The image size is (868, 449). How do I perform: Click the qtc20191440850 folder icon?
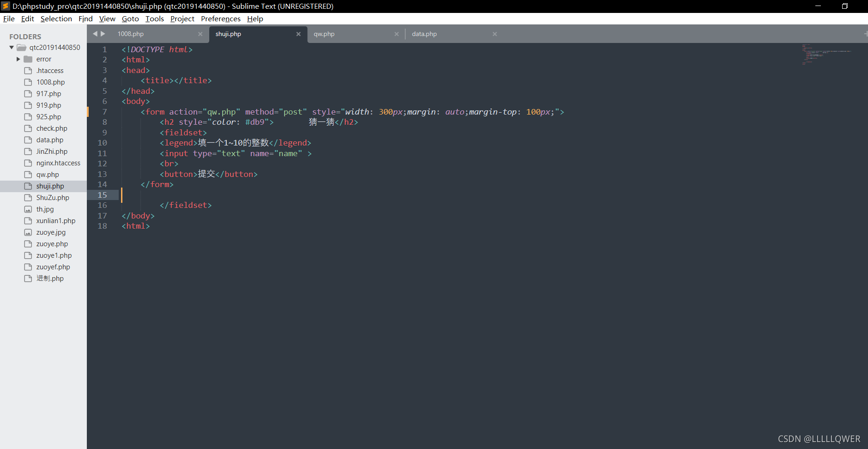22,47
